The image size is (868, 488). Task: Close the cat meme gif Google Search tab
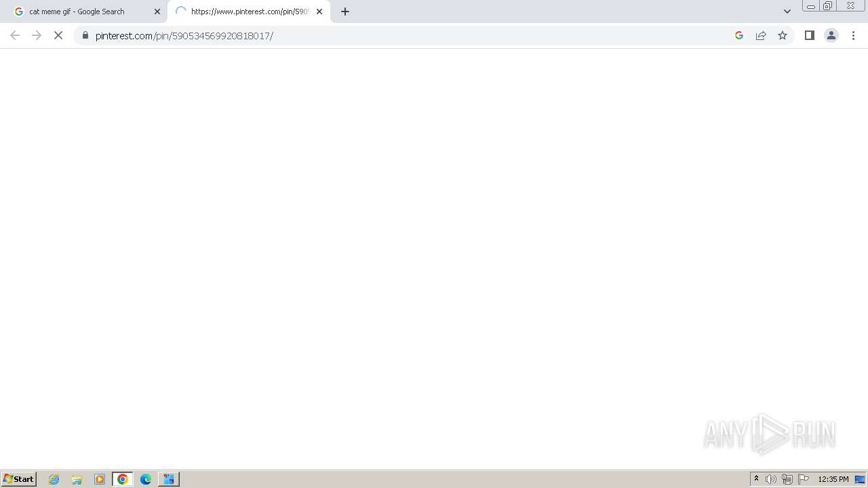pyautogui.click(x=157, y=12)
